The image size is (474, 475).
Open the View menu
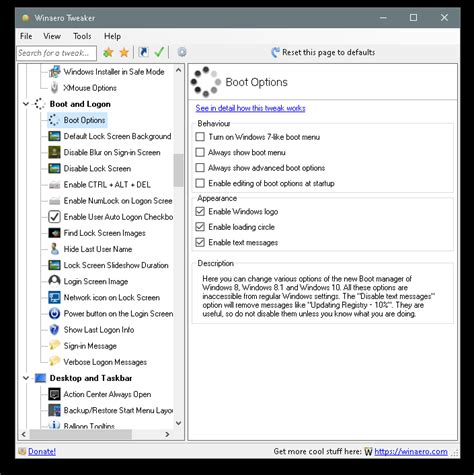52,36
